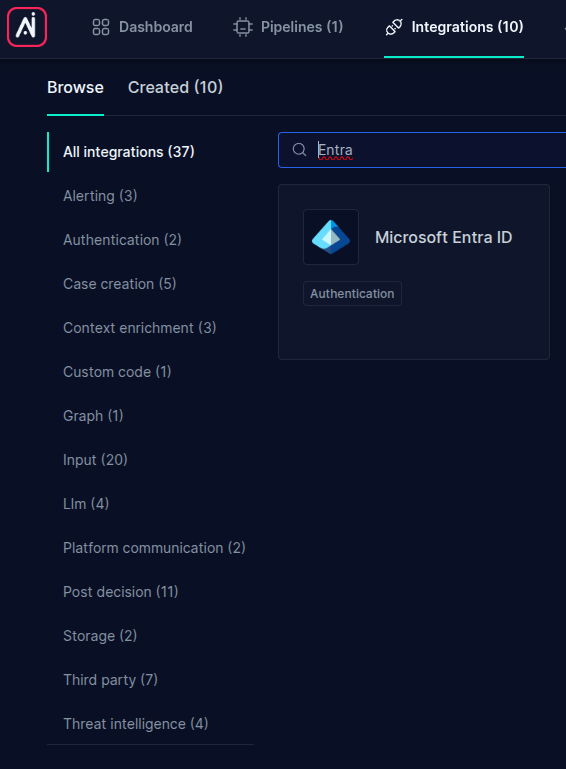Filter by Llm (4)

coord(86,504)
